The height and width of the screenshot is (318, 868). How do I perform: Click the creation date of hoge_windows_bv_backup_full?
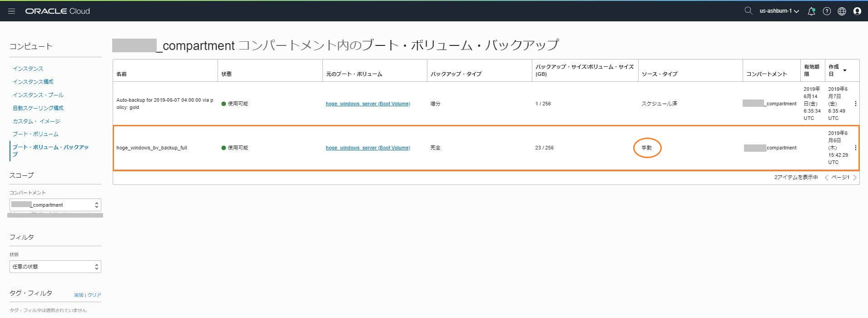point(838,148)
